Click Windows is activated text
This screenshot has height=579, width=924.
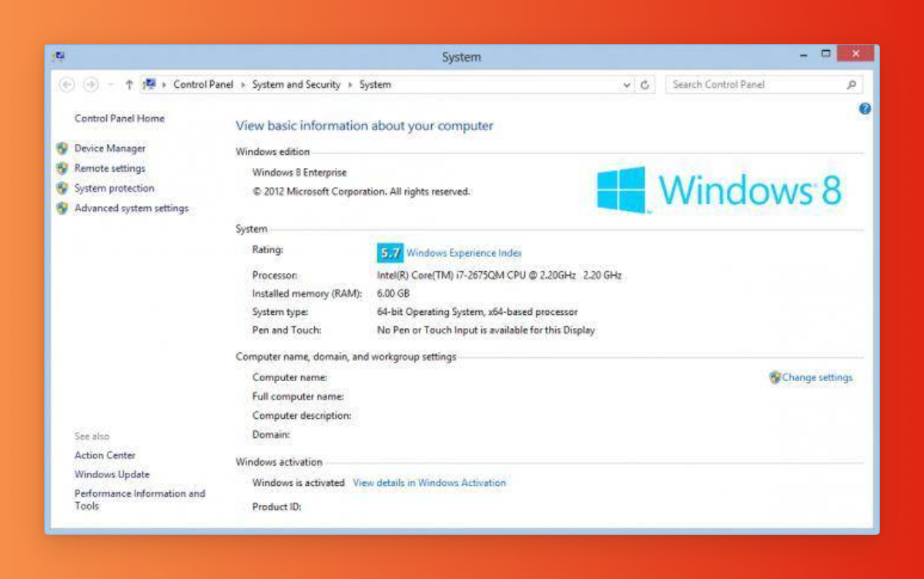pyautogui.click(x=299, y=483)
